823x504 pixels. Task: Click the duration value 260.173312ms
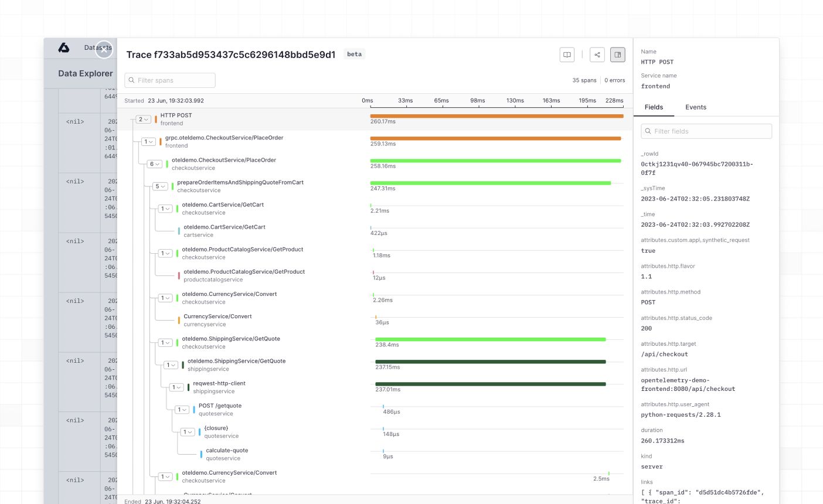click(x=663, y=441)
